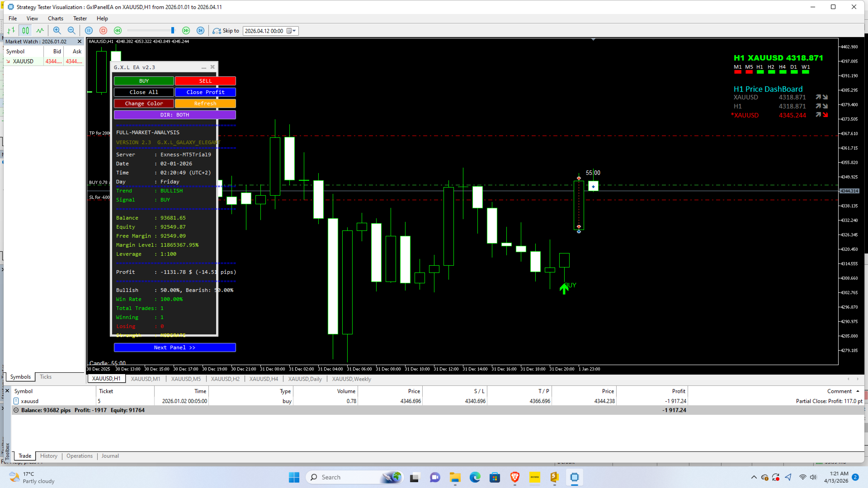Screen dimensions: 868x488
Task: Open the Skip to date dropdown
Action: click(x=294, y=31)
